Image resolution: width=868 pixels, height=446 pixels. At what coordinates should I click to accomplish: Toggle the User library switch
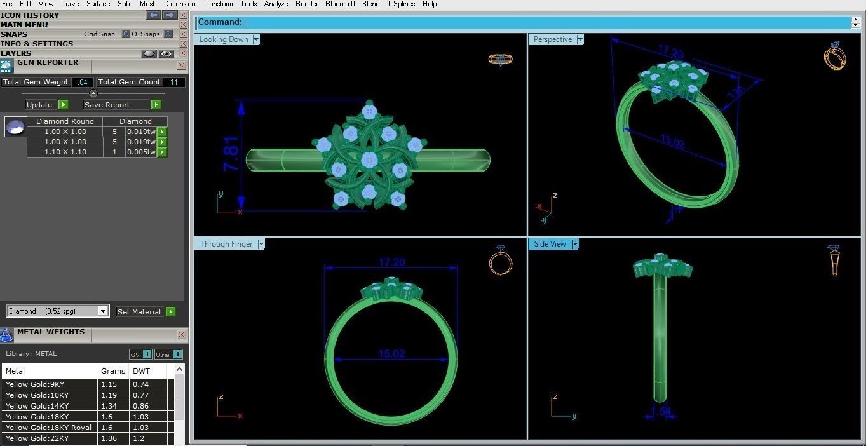tap(177, 355)
